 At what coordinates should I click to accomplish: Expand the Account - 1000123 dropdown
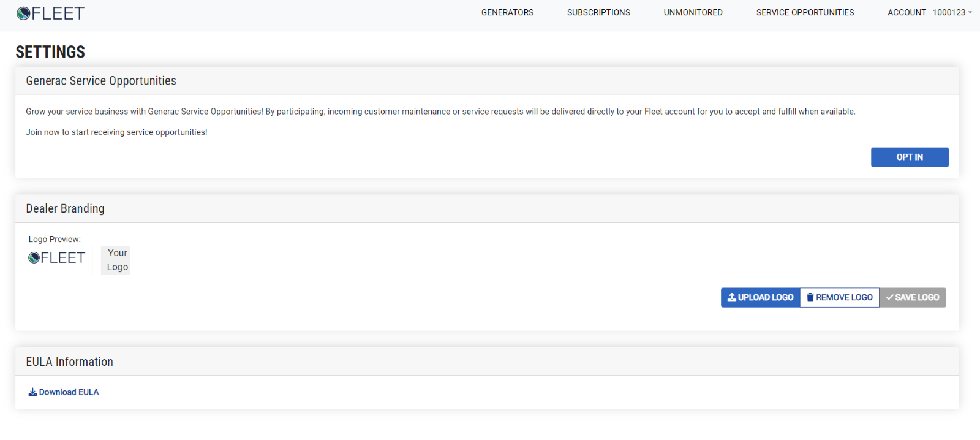(x=929, y=12)
